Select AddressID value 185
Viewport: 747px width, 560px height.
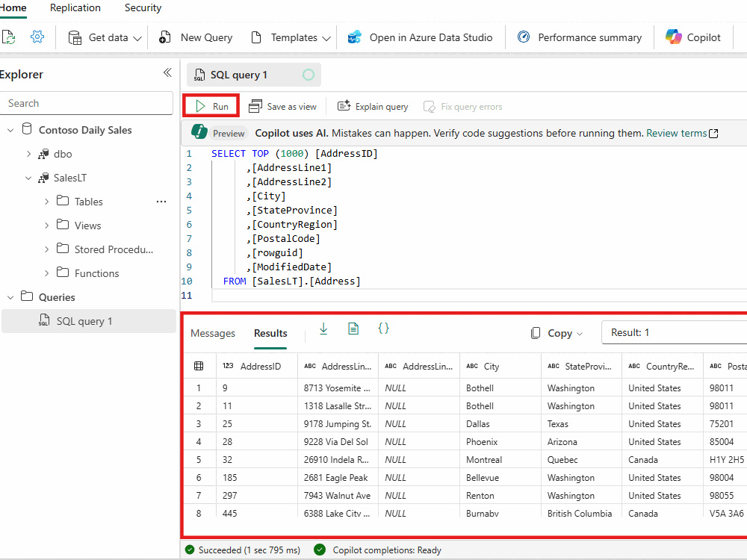pyautogui.click(x=257, y=477)
